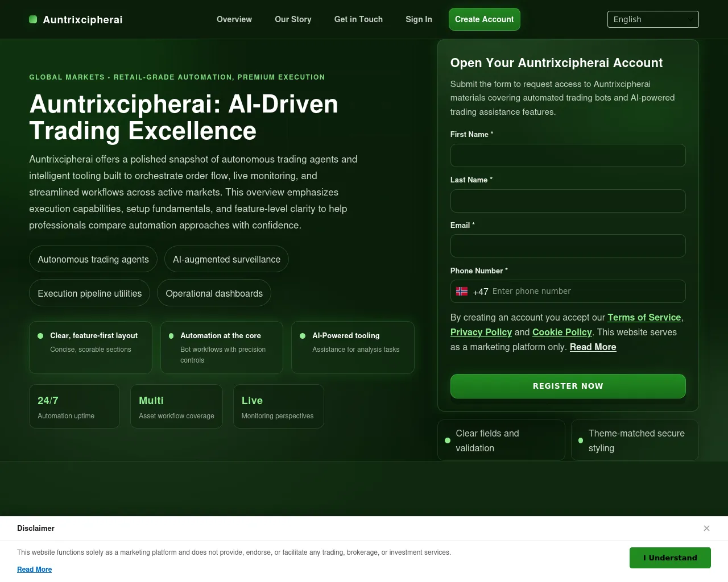This screenshot has height=582, width=728.
Task: Open the Privacy Policy link
Action: (x=481, y=332)
